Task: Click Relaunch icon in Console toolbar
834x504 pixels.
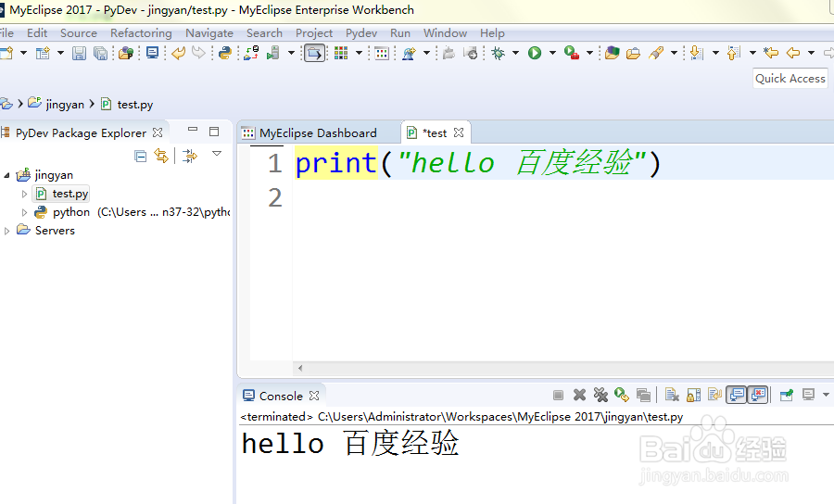Action: click(621, 395)
